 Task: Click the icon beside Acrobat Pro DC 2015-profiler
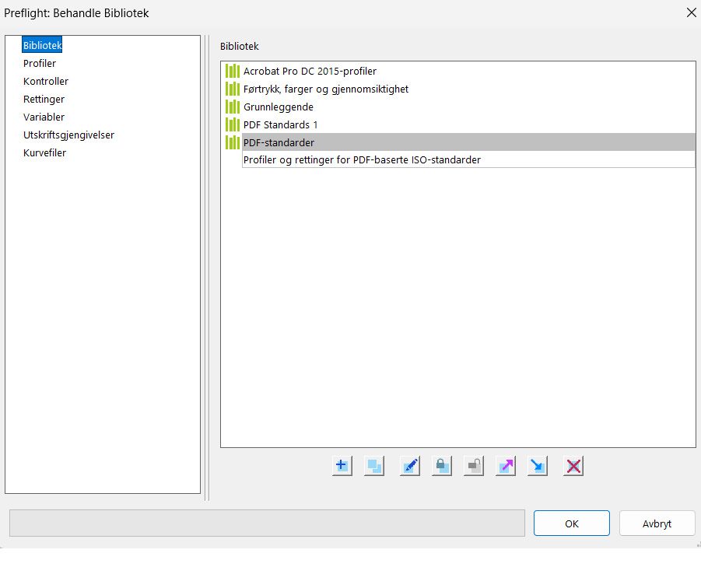(233, 71)
